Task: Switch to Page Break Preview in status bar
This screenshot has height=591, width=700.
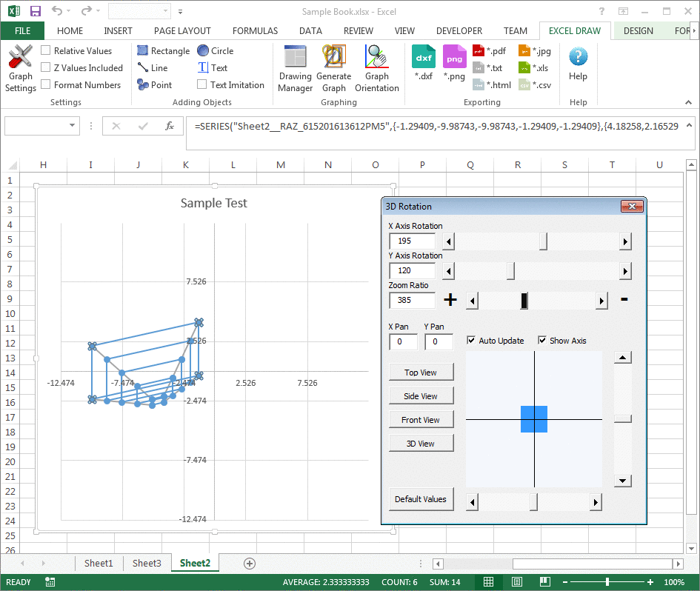Action: [544, 581]
